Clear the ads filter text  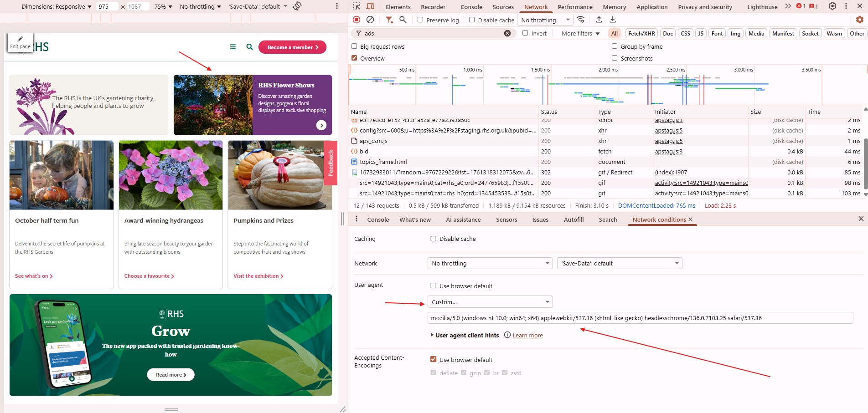507,33
